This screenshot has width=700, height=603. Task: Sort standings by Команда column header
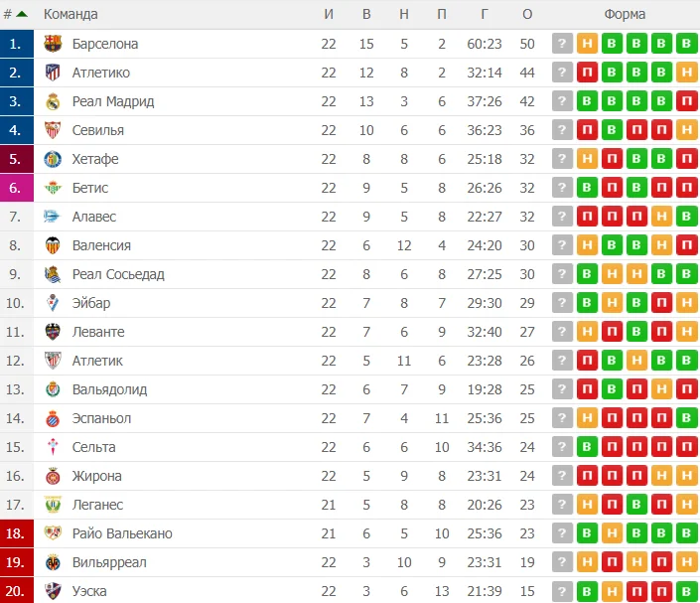coord(71,14)
